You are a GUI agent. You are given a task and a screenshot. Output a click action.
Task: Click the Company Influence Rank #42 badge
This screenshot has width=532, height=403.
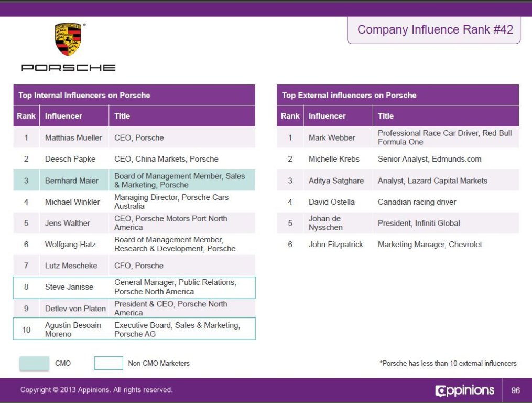click(x=434, y=30)
